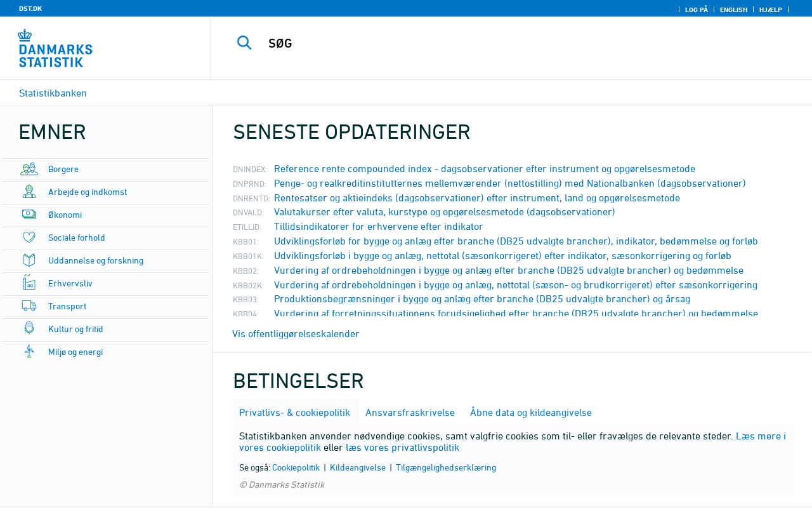812x508 pixels.
Task: Open the Kultur og fritid icon
Action: click(29, 329)
